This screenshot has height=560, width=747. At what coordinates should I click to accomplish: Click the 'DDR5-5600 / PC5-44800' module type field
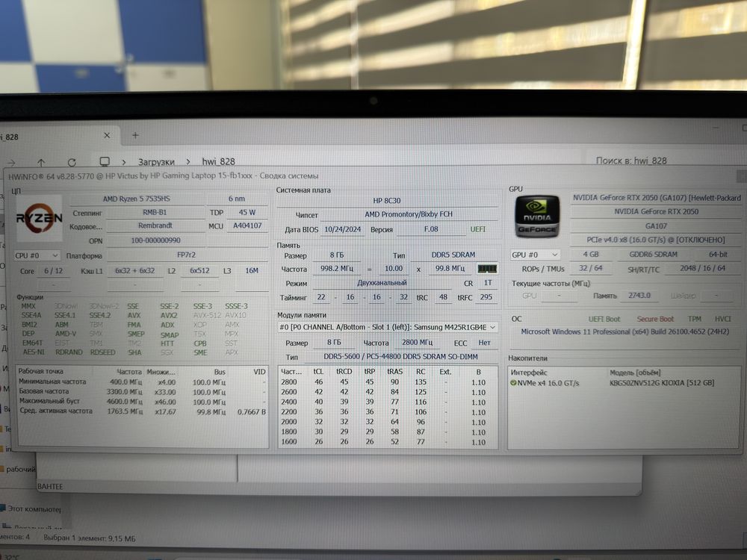click(x=400, y=357)
